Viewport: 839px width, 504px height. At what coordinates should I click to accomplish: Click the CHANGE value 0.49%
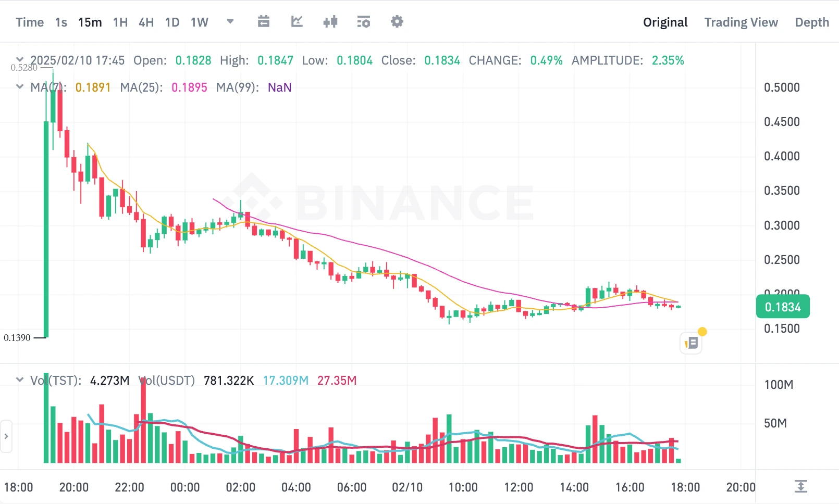(547, 60)
